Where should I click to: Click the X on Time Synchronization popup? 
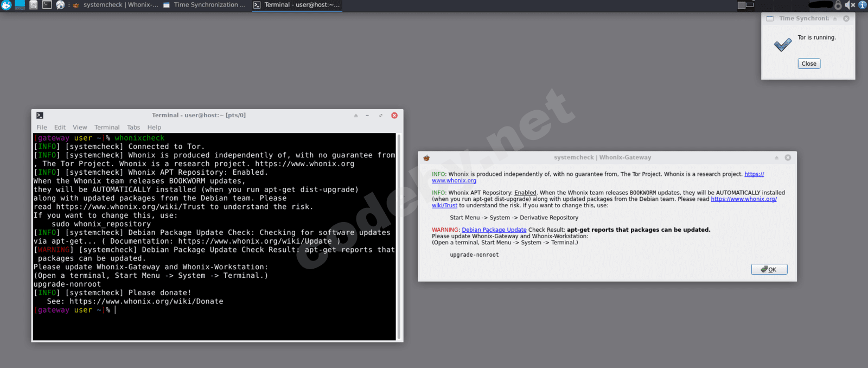[846, 18]
